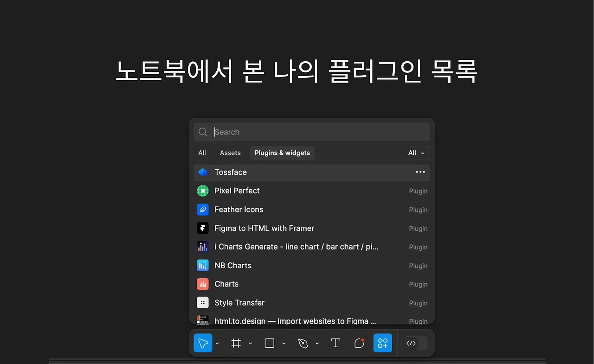The height and width of the screenshot is (364, 594).
Task: Select the Rectangle shape tool
Action: click(x=270, y=343)
